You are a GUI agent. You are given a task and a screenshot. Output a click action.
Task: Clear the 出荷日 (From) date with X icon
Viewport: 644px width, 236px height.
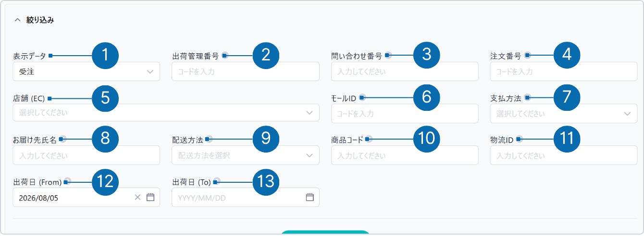coord(137,197)
